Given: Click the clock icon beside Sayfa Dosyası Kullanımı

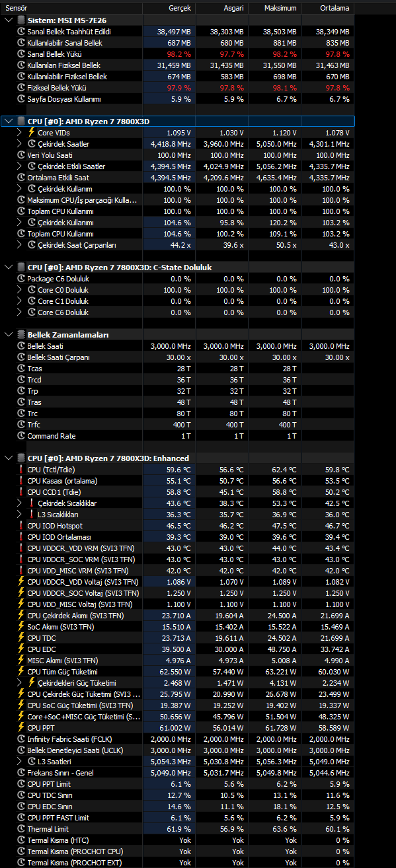Looking at the screenshot, I should point(20,99).
